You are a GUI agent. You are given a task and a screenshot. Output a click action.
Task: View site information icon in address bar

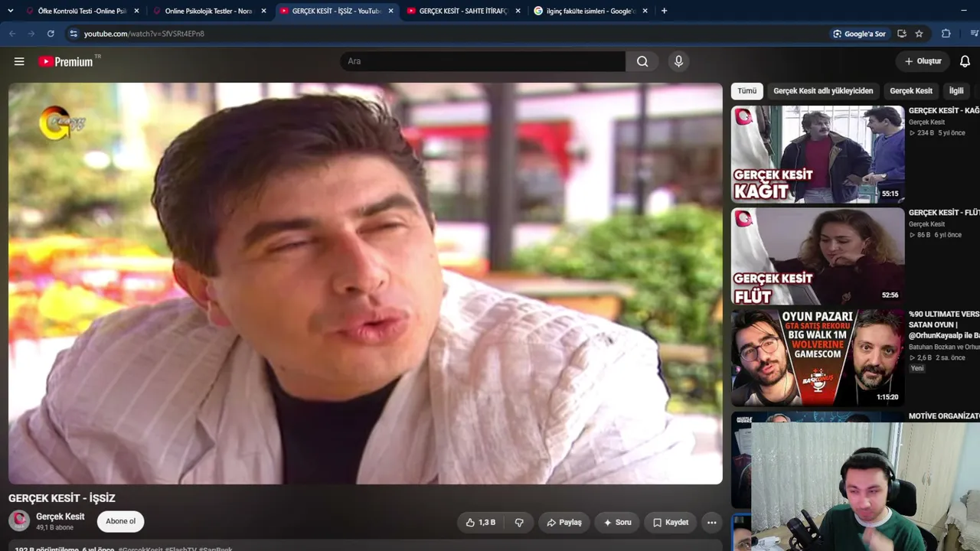click(73, 34)
